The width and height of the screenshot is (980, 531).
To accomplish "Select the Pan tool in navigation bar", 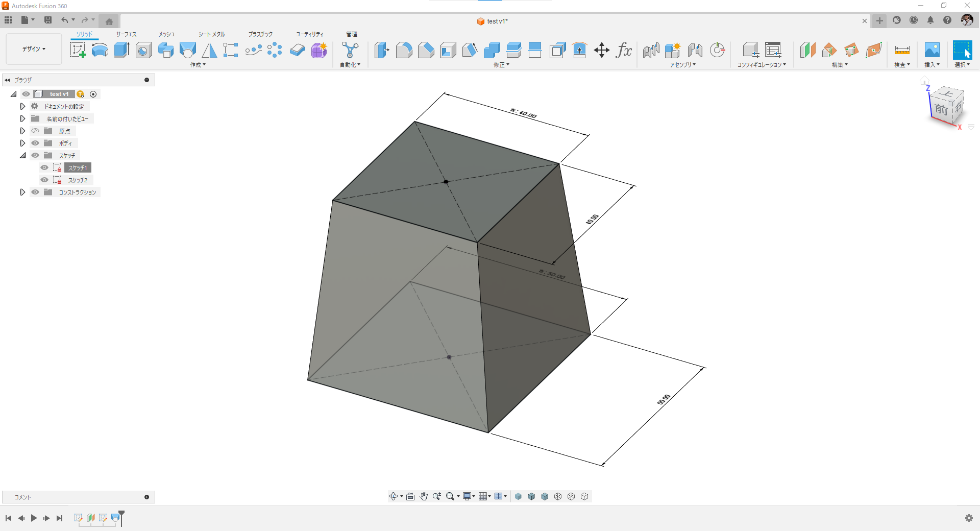I will (x=423, y=496).
